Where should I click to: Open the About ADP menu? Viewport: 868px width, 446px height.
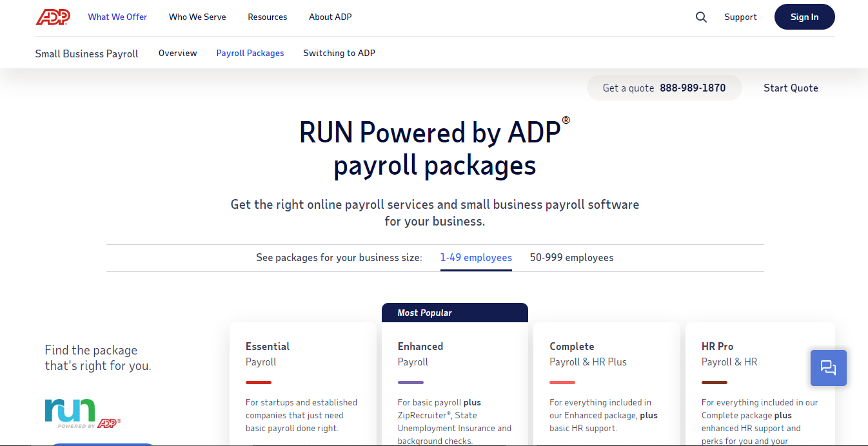pyautogui.click(x=330, y=17)
